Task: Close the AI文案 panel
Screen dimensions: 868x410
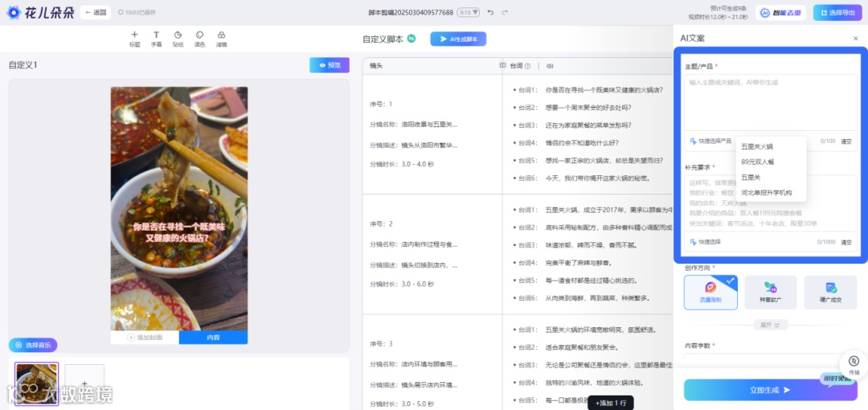Action: pos(855,39)
